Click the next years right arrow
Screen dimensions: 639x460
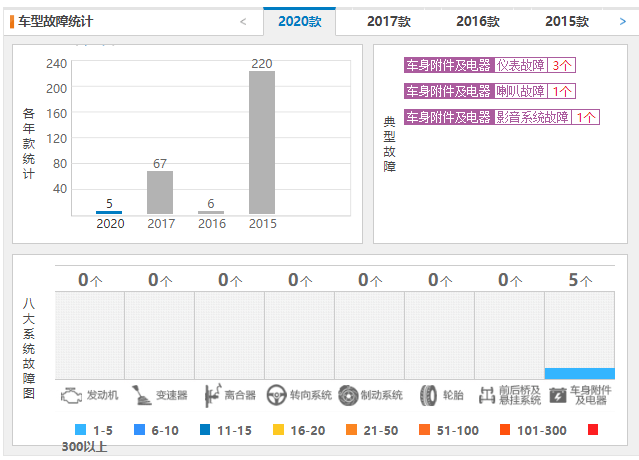click(622, 22)
